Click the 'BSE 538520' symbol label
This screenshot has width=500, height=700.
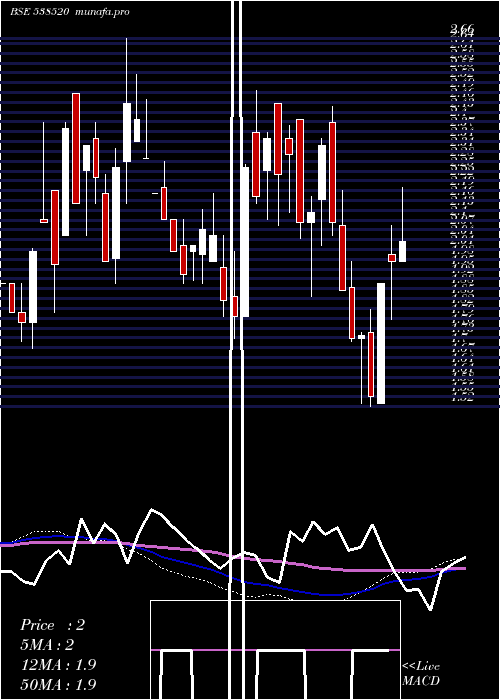point(39,12)
